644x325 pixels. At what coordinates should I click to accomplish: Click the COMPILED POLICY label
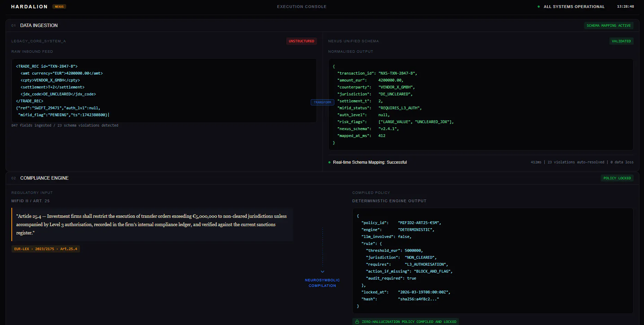[x=371, y=193]
